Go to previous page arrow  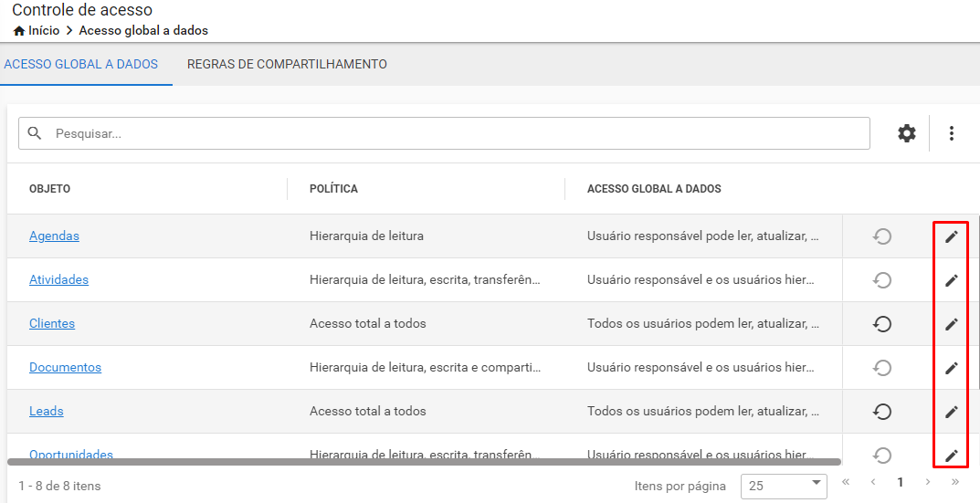[873, 482]
